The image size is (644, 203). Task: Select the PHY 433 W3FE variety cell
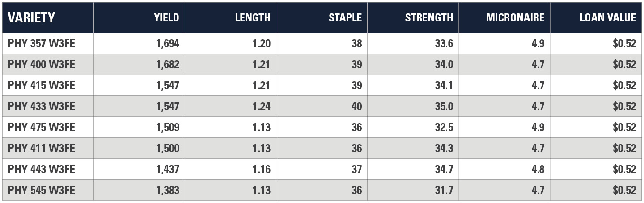[41, 106]
